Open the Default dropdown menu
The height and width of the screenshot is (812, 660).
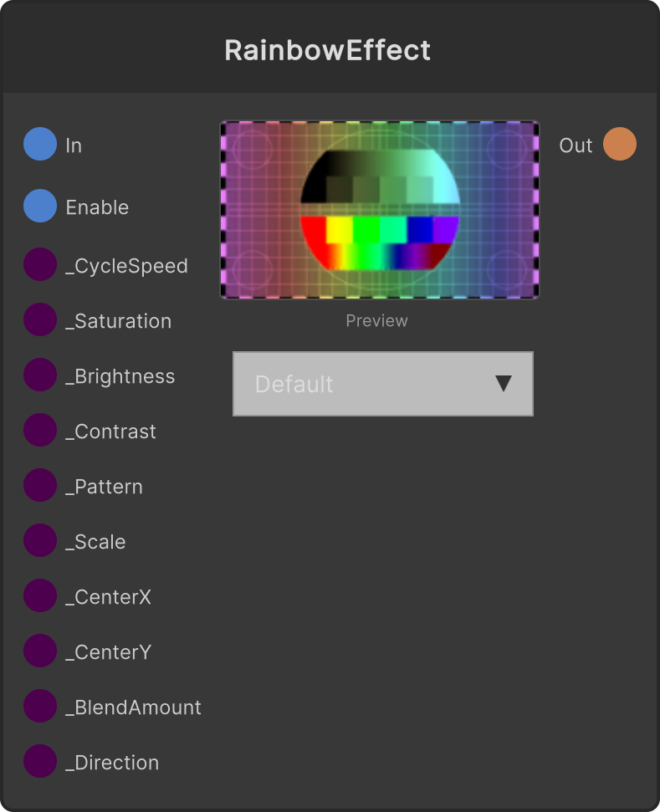click(383, 384)
